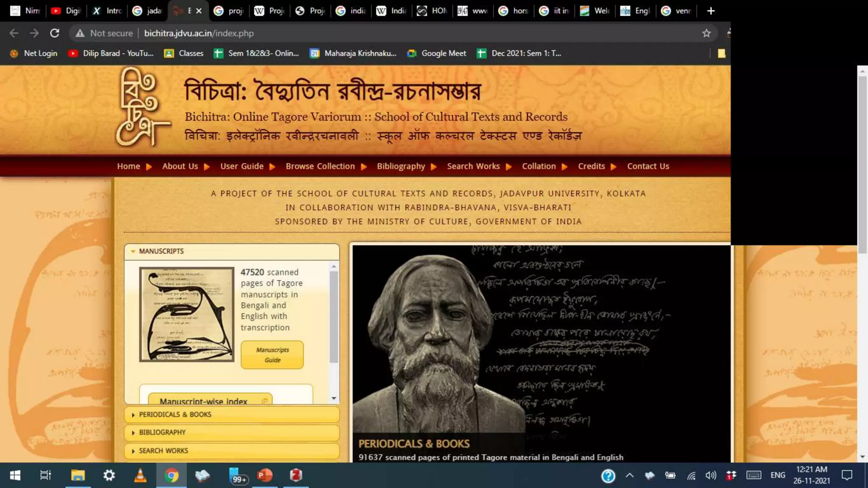This screenshot has height=488, width=868.
Task: Reload the page with refresh icon
Action: 55,33
